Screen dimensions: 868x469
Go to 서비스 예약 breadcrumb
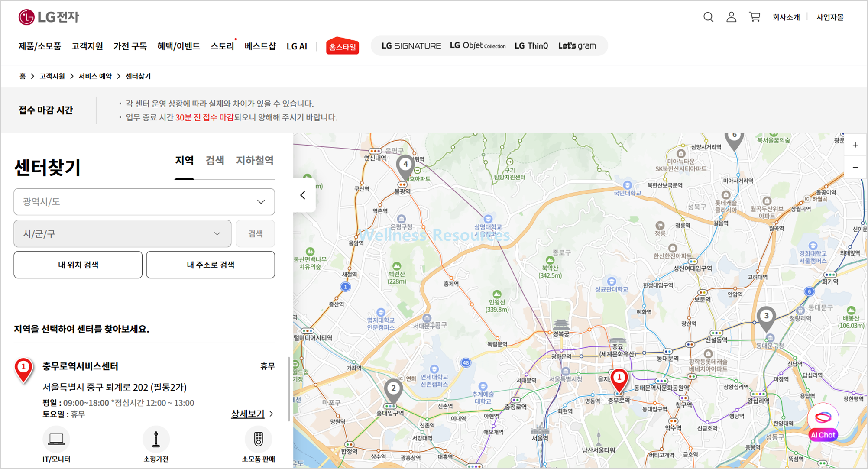coord(95,76)
